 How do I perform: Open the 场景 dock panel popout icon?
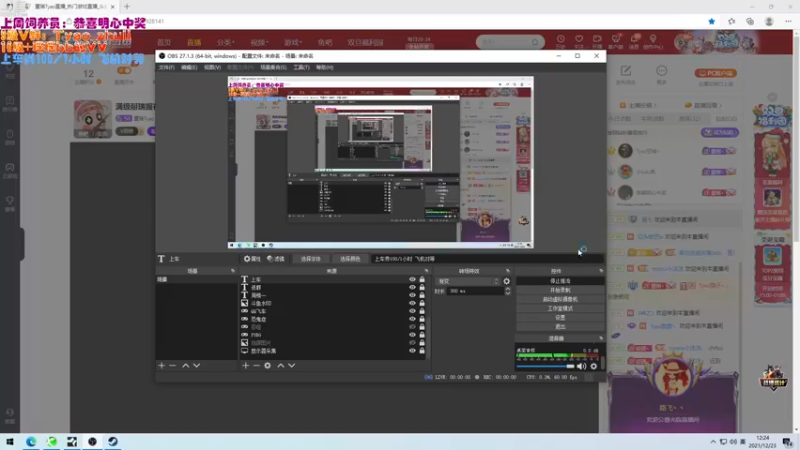coord(233,271)
